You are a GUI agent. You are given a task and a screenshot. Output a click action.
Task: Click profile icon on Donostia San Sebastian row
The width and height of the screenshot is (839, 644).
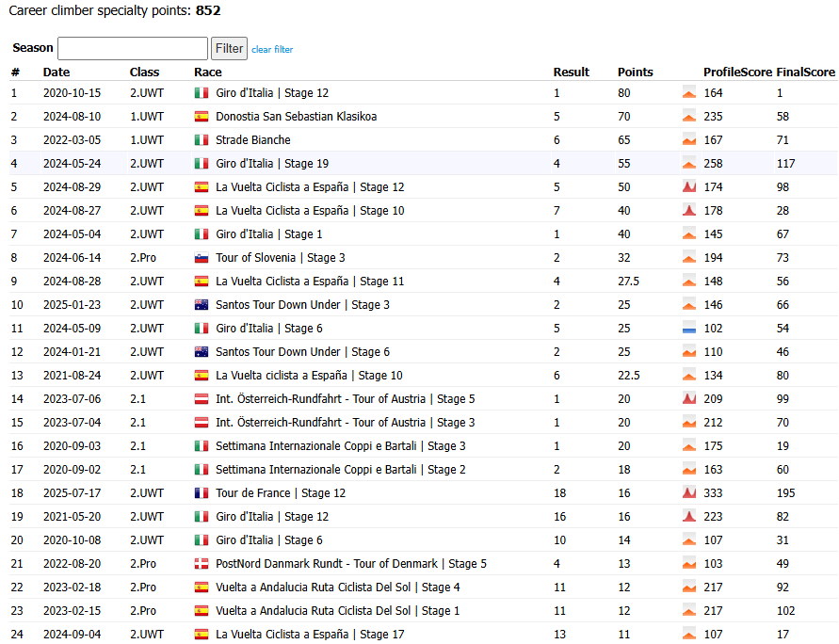pyautogui.click(x=689, y=116)
